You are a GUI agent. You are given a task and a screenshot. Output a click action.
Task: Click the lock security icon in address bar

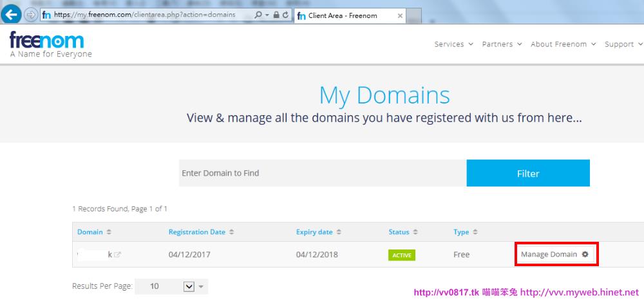pyautogui.click(x=277, y=15)
